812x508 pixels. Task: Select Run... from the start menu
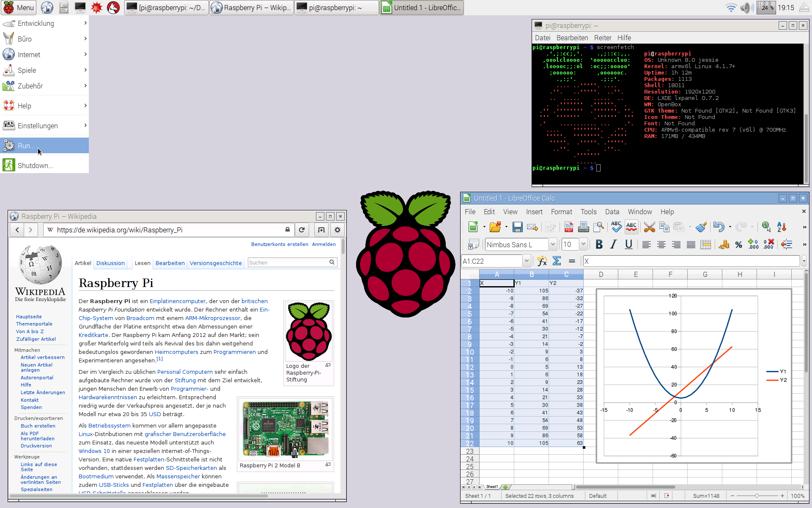[26, 146]
